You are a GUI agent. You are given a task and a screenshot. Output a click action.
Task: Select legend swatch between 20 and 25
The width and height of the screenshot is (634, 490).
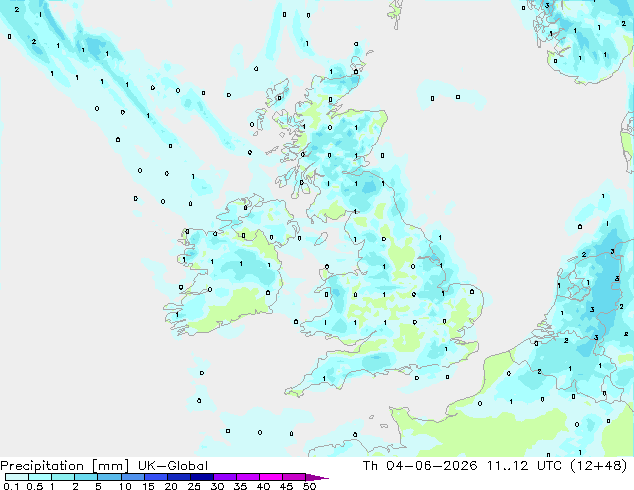point(179,477)
